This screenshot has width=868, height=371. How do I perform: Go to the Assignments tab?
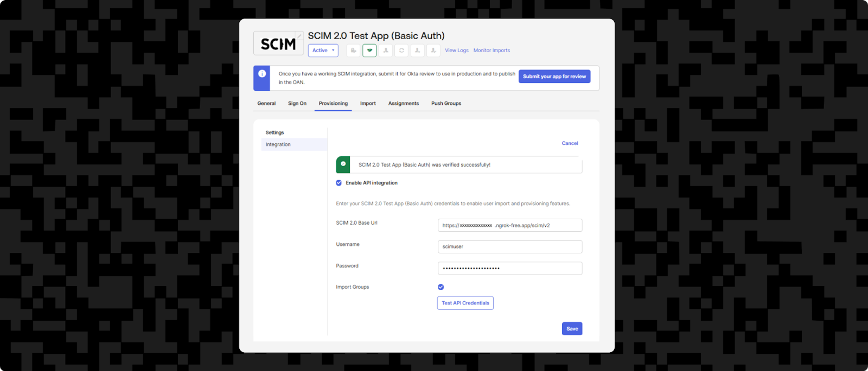tap(403, 103)
